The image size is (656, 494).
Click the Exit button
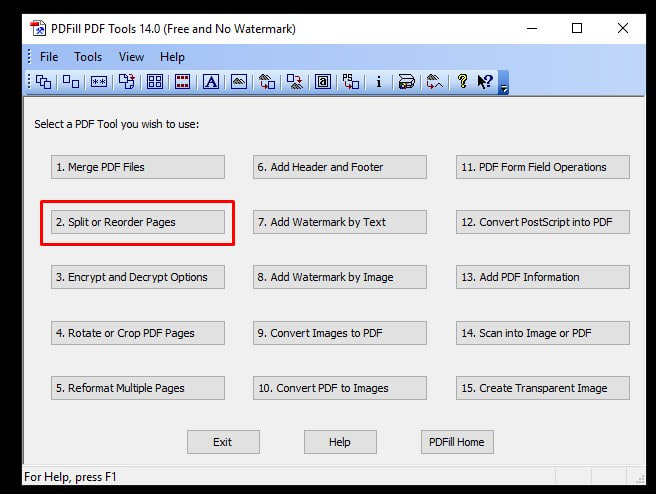pos(223,442)
